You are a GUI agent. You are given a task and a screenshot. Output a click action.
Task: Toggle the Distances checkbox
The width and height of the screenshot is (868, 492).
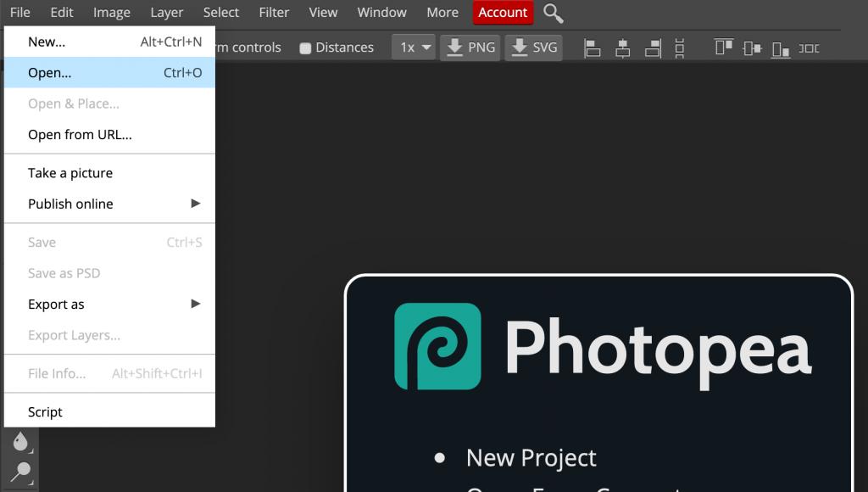[x=305, y=48]
